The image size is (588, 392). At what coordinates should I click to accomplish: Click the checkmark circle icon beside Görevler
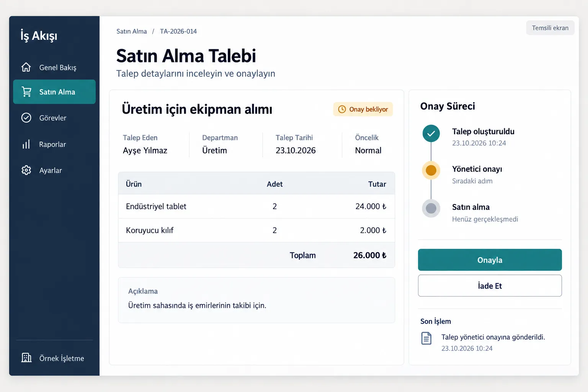coord(26,118)
